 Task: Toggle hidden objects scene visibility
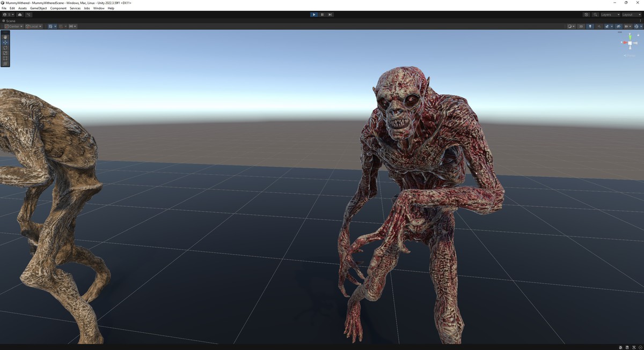click(x=618, y=26)
